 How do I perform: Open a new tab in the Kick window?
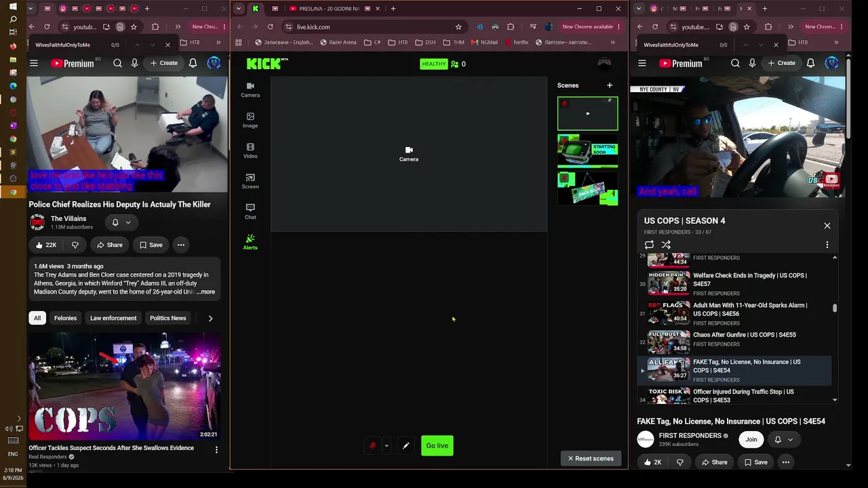(x=393, y=9)
